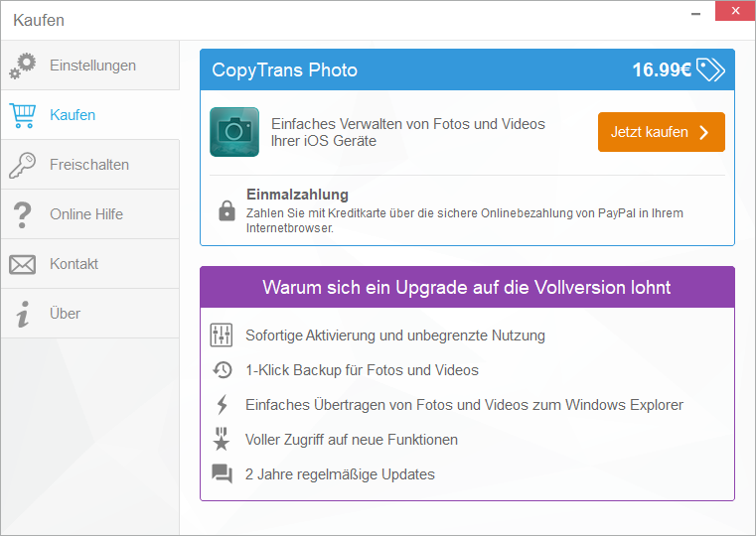
Task: Click the shopping cart icon beside Kaufen
Action: point(22,116)
